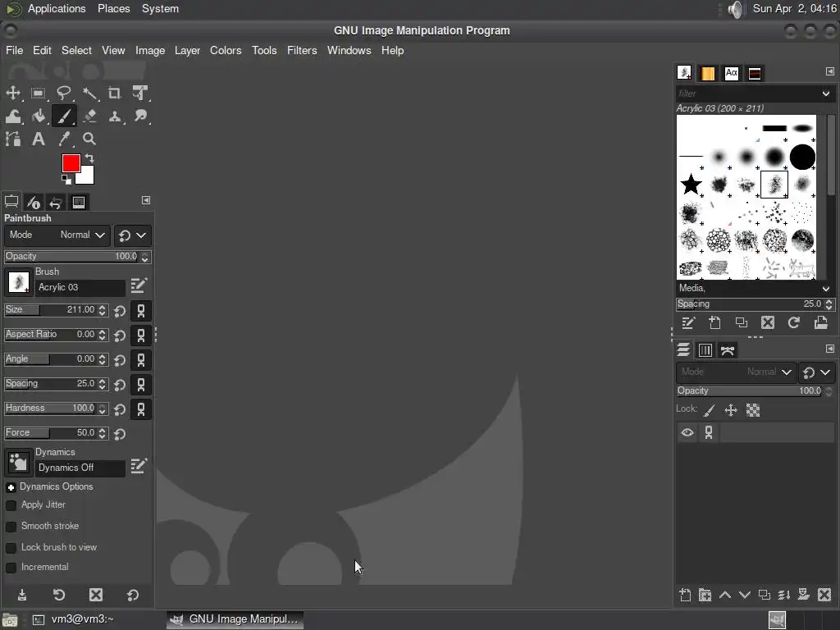Expand the Dynamics Options section
840x630 pixels.
(11, 487)
